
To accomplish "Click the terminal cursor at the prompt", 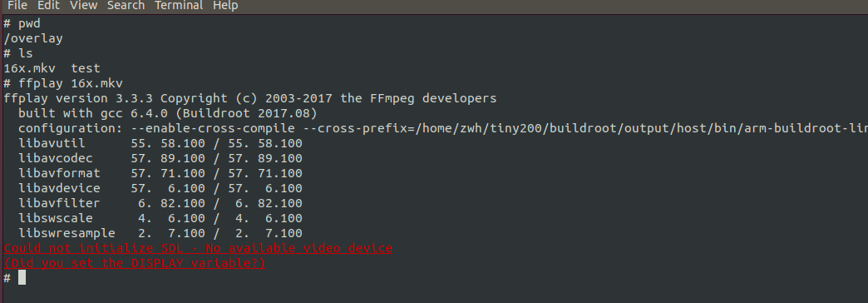I will (x=22, y=277).
